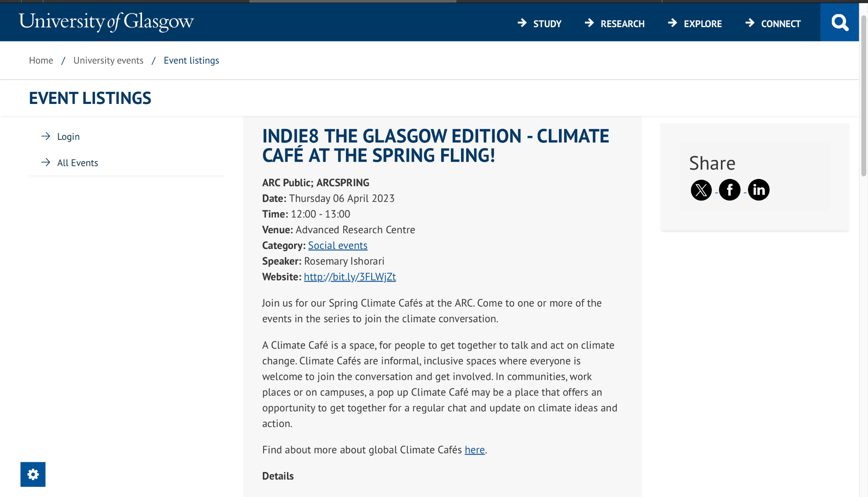Select Event listings breadcrumb

(x=192, y=61)
